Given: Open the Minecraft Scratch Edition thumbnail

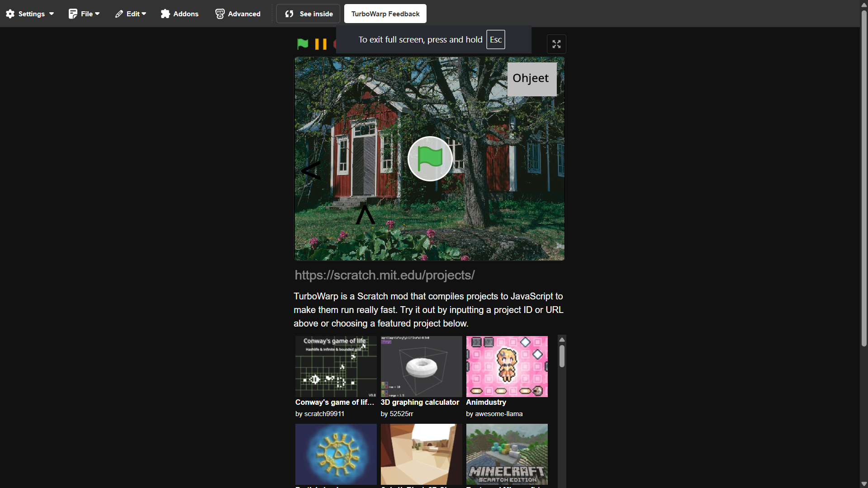Looking at the screenshot, I should [507, 454].
